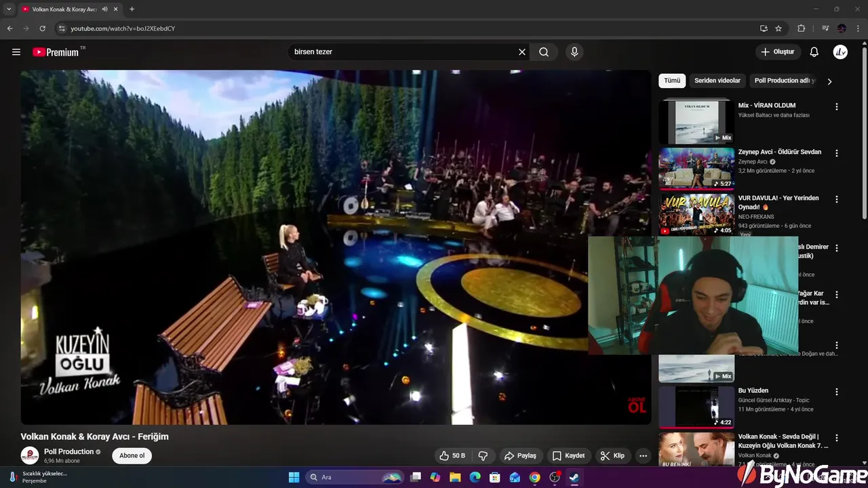Switch to the Volkan Konak & Koray Avcı tab

64,9
